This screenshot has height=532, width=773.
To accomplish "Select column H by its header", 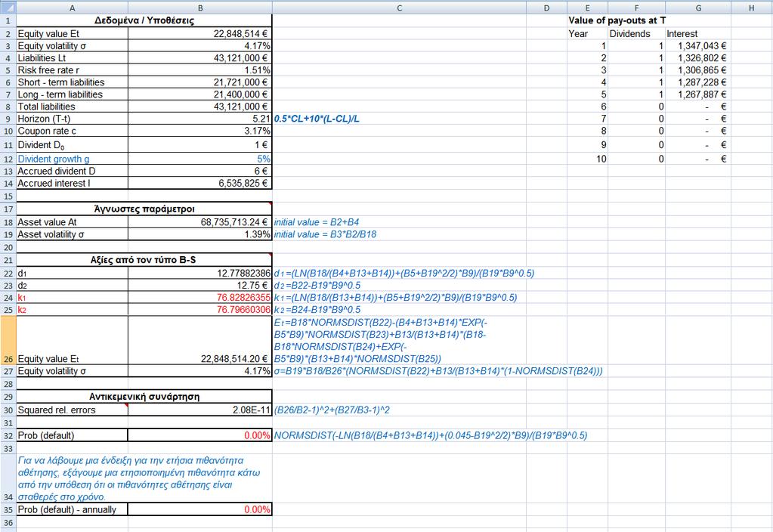I will [751, 8].
